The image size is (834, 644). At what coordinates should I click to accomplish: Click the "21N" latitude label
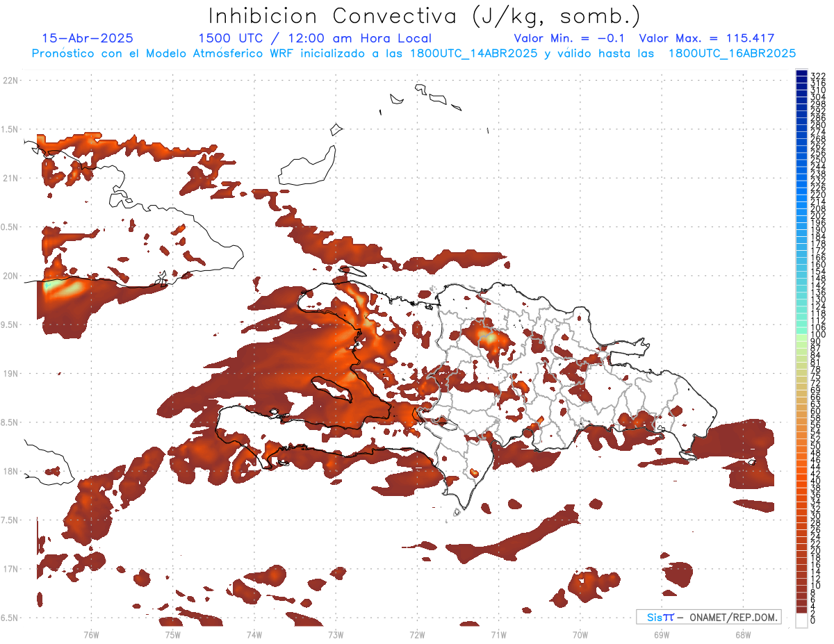pos(10,178)
